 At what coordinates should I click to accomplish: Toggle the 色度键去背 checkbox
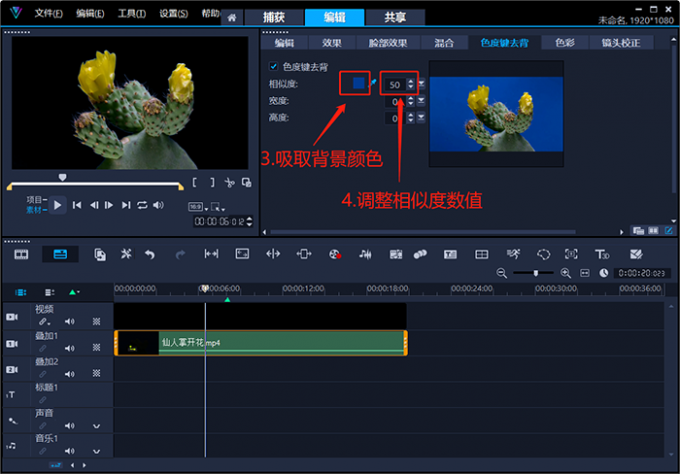[x=273, y=66]
